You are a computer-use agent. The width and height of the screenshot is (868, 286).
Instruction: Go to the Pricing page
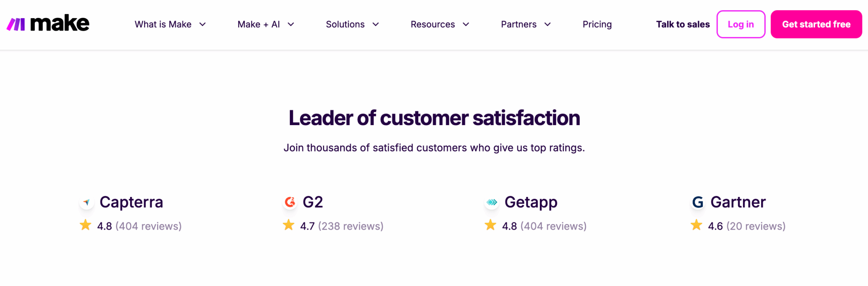tap(597, 25)
